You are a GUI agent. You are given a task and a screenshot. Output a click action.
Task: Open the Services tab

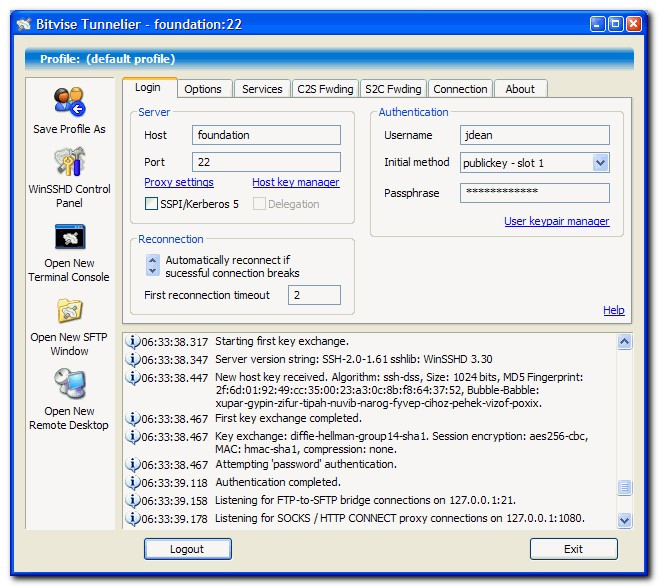(262, 89)
